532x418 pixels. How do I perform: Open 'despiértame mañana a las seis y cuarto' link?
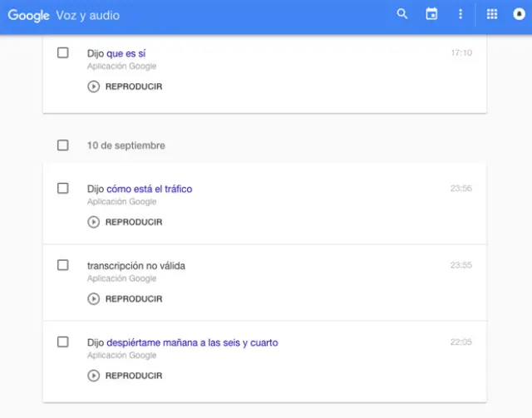(192, 342)
